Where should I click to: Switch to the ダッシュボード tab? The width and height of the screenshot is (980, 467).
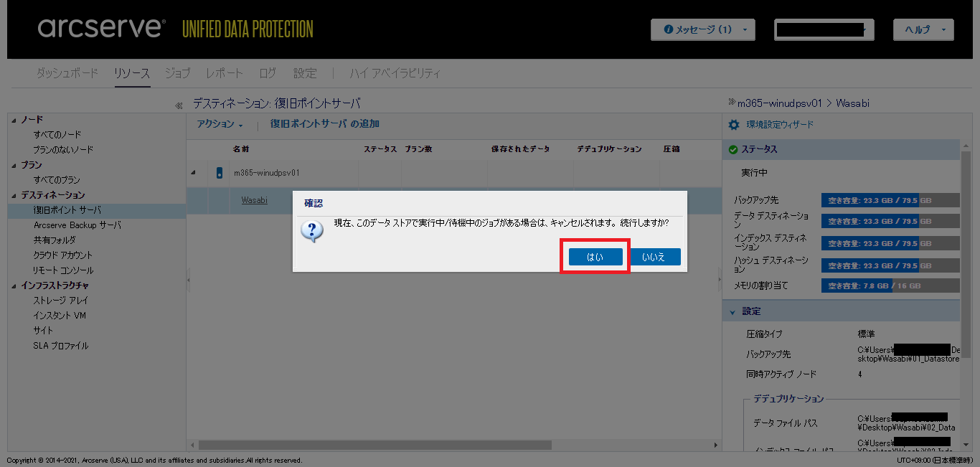67,73
